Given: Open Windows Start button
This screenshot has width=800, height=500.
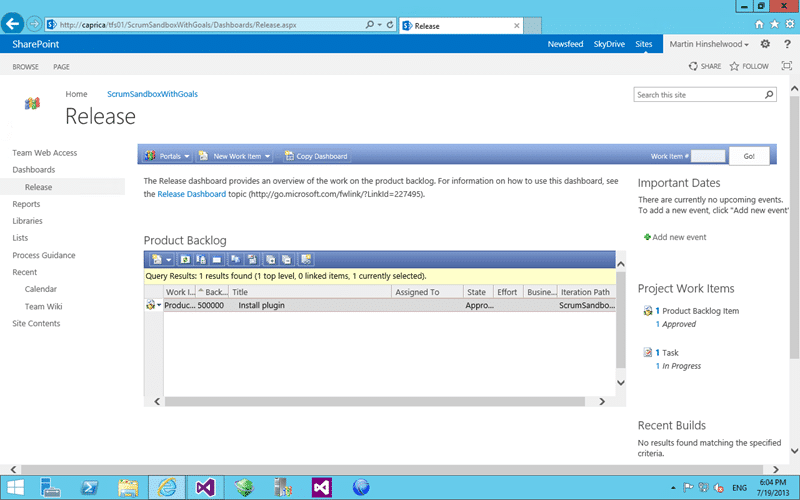Looking at the screenshot, I should [15, 487].
